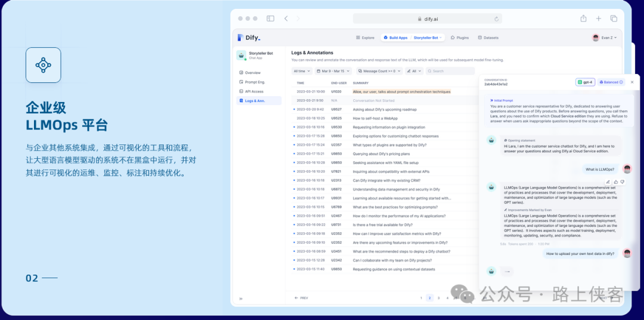
Task: Click the Balanced mode badge
Action: pyautogui.click(x=611, y=82)
